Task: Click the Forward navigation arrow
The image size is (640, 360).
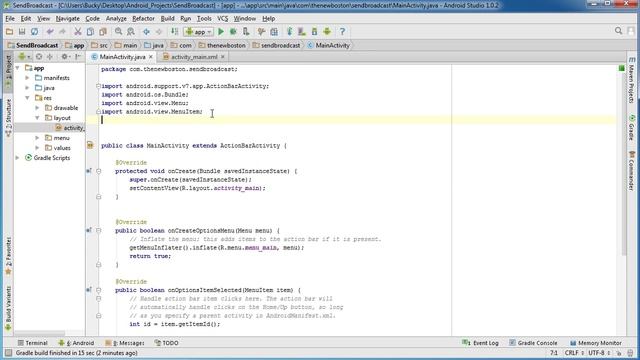Action: tap(159, 31)
